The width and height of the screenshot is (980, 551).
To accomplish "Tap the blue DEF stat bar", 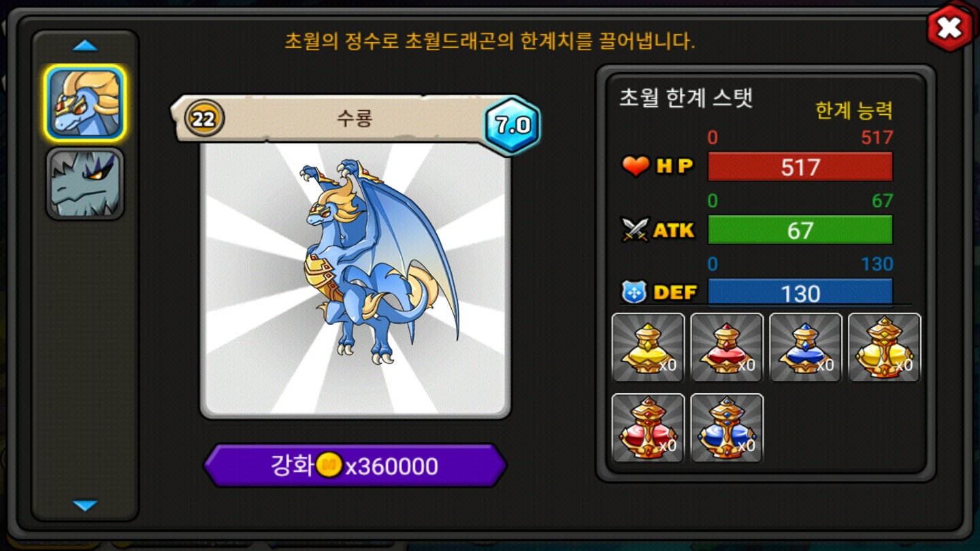I will point(800,293).
